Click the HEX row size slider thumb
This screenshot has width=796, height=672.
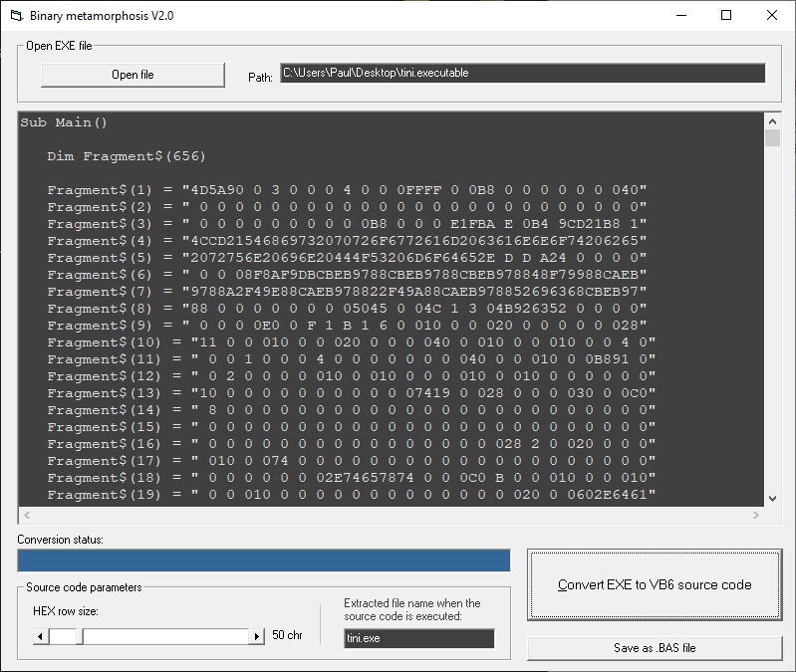[x=67, y=635]
